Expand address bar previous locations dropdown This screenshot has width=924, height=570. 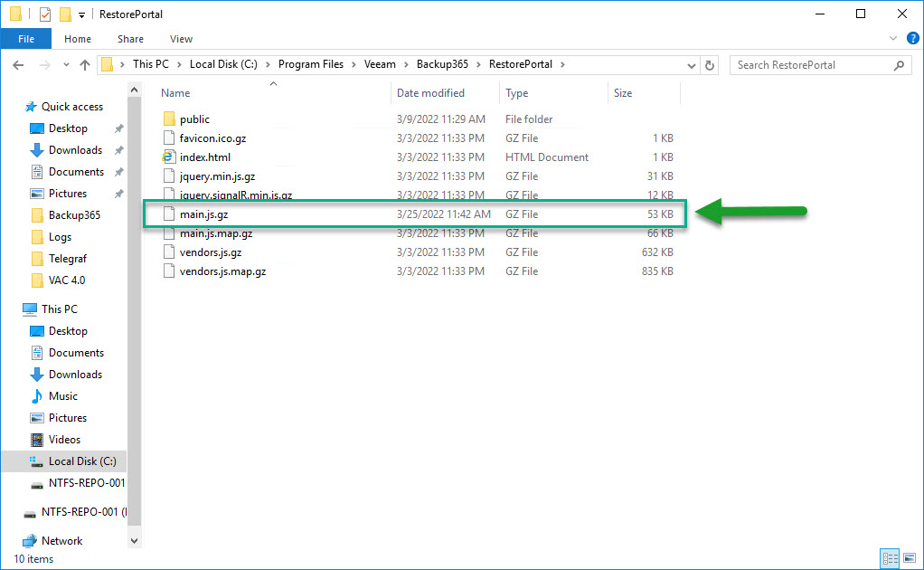(692, 65)
